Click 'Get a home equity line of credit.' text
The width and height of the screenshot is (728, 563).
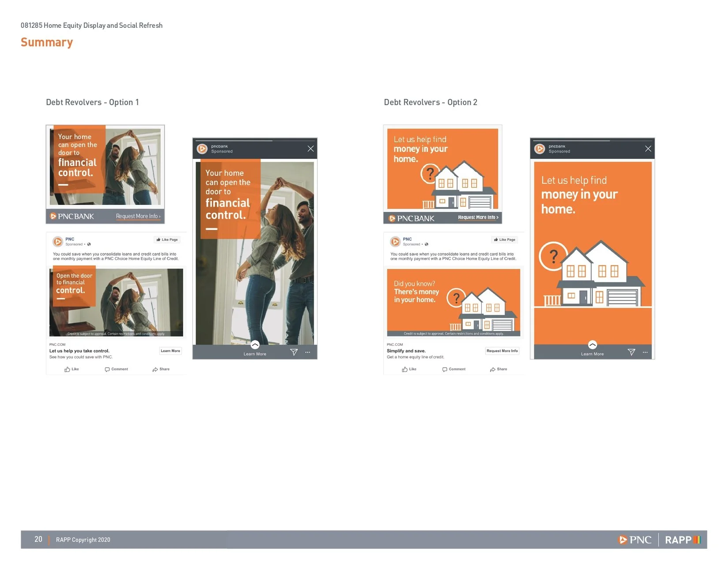(x=416, y=357)
